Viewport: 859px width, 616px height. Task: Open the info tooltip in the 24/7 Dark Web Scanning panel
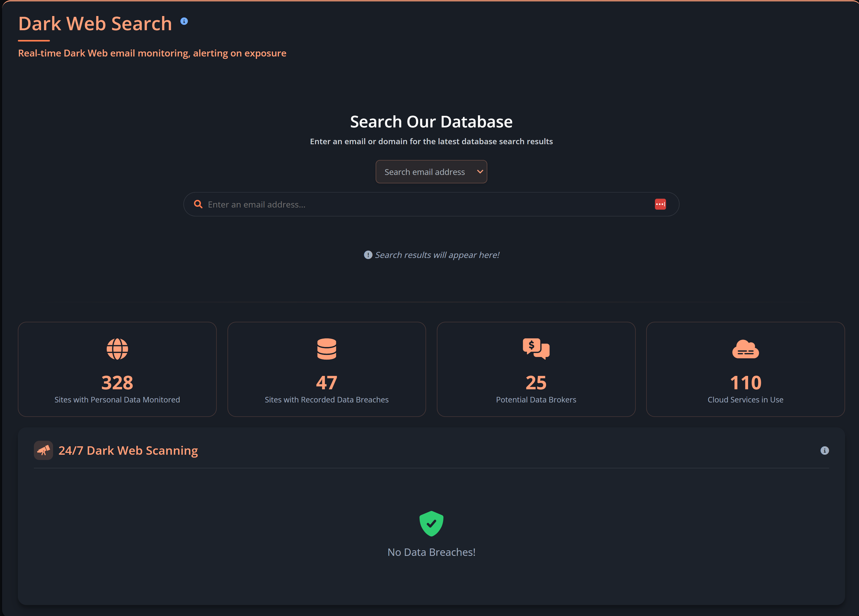[x=825, y=451]
